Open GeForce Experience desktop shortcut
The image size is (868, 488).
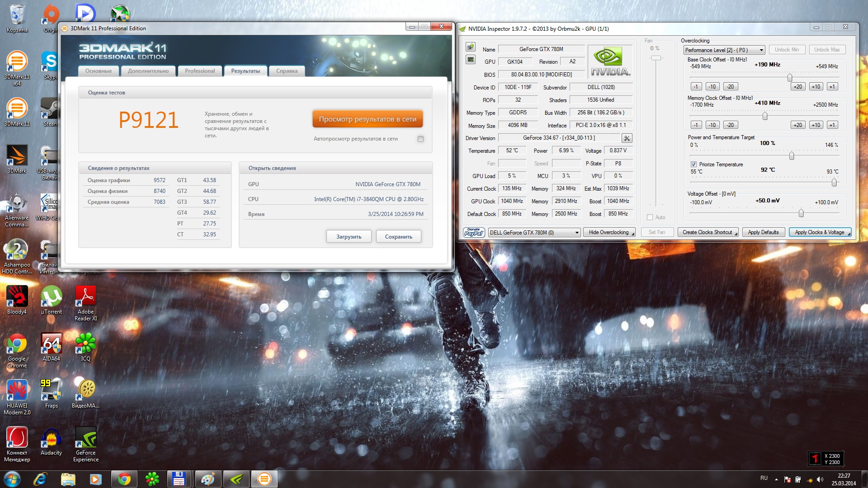86,445
